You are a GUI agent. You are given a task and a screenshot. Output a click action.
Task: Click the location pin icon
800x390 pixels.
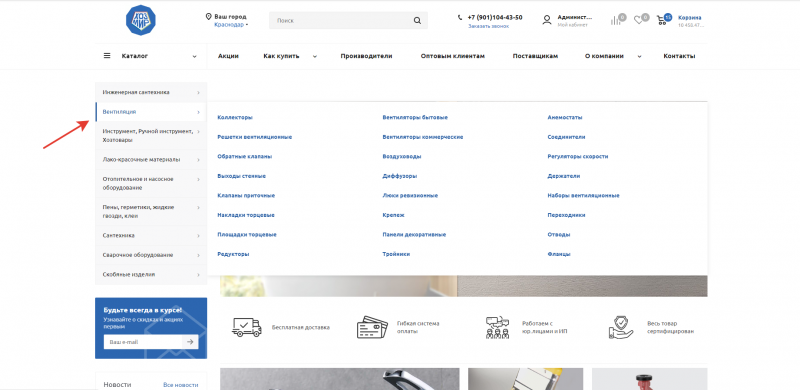click(x=208, y=16)
